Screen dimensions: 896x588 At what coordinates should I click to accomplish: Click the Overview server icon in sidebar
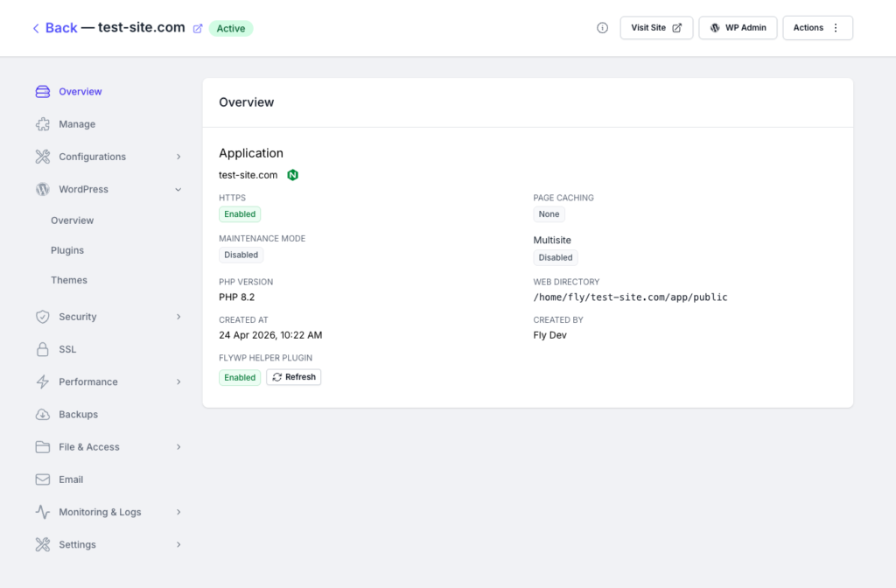click(42, 92)
